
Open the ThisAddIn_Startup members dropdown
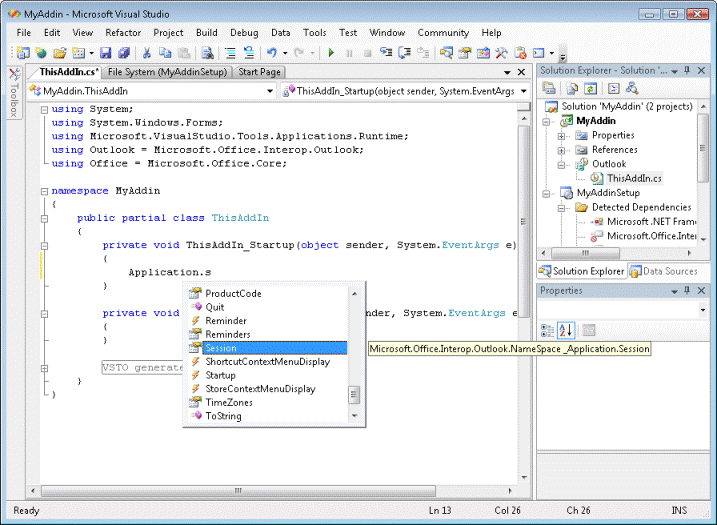tap(524, 91)
